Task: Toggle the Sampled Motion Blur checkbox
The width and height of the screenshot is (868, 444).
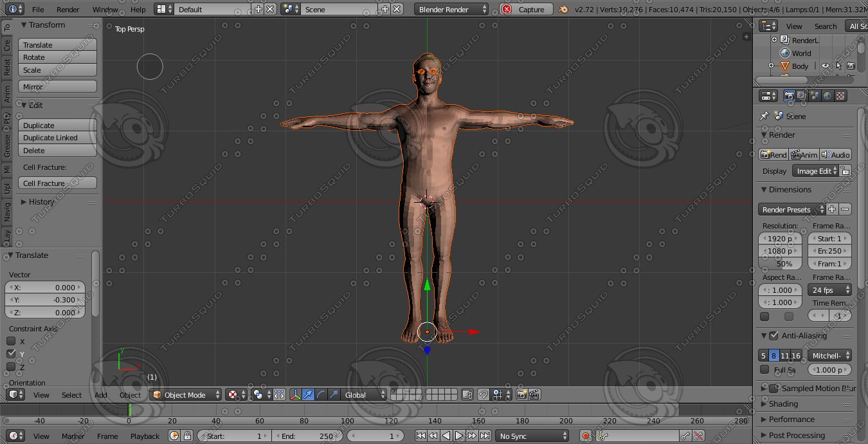Action: (x=773, y=388)
